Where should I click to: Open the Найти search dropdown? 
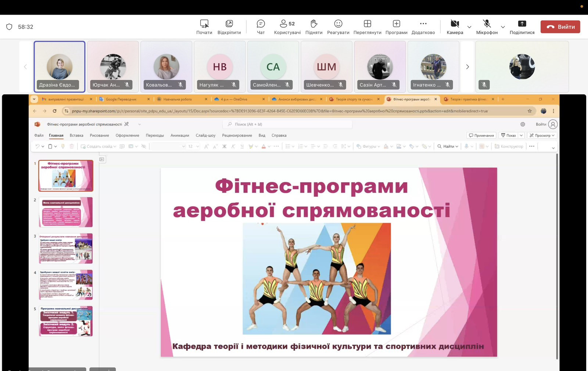[x=448, y=146]
